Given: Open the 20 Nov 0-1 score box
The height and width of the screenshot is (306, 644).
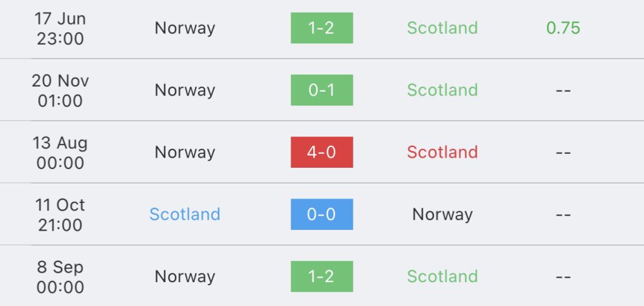Looking at the screenshot, I should [321, 90].
